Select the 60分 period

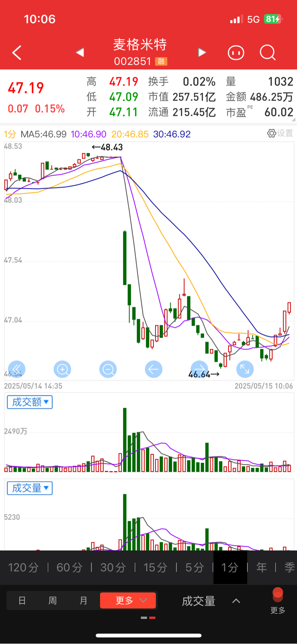(70, 567)
